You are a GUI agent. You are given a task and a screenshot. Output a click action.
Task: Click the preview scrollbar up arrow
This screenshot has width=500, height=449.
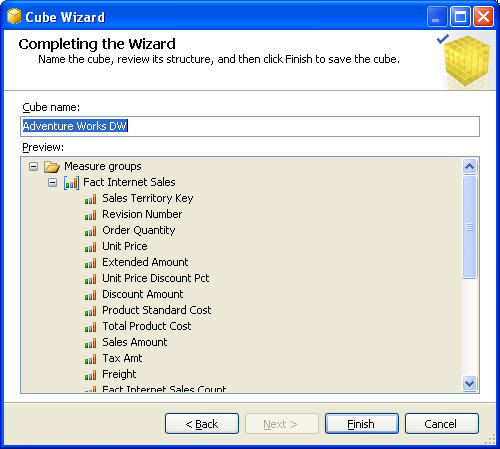pyautogui.click(x=470, y=166)
